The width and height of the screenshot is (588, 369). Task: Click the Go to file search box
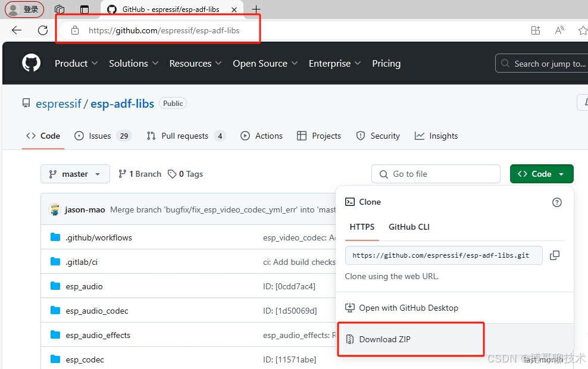[x=436, y=174]
